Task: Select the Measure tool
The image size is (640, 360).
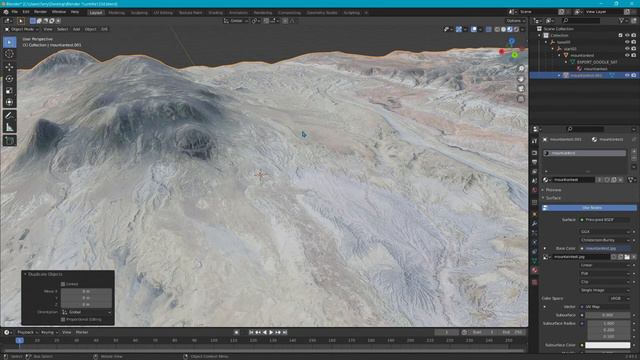Action: click(x=9, y=127)
